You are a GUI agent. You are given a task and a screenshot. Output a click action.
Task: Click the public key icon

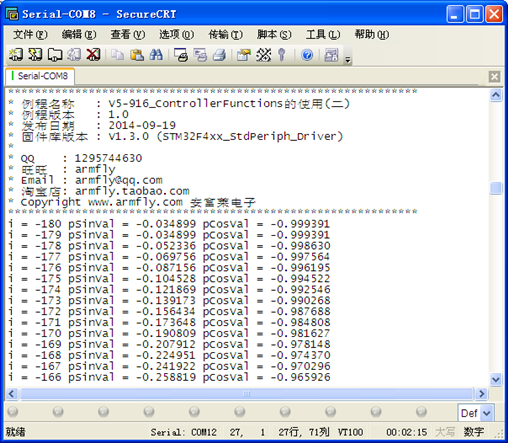pos(282,55)
